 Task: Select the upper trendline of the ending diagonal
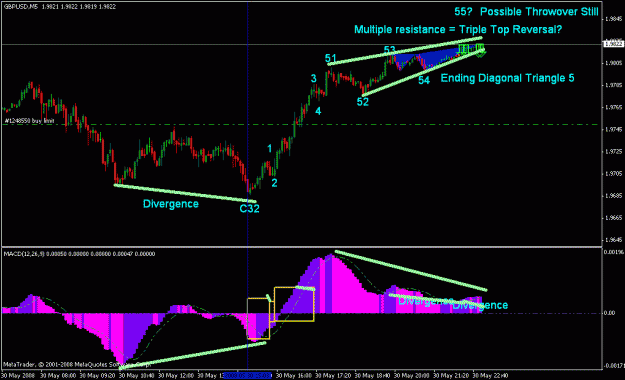click(x=405, y=51)
